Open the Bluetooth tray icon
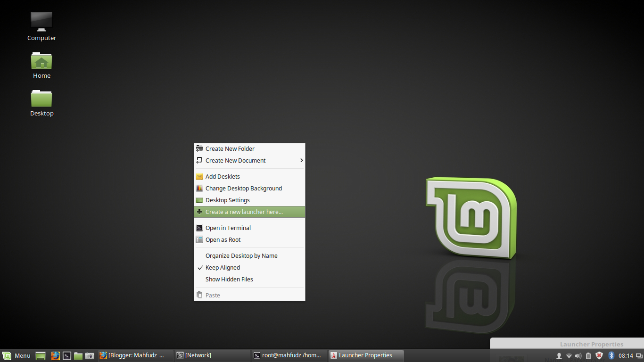Image resolution: width=644 pixels, height=362 pixels. point(611,355)
